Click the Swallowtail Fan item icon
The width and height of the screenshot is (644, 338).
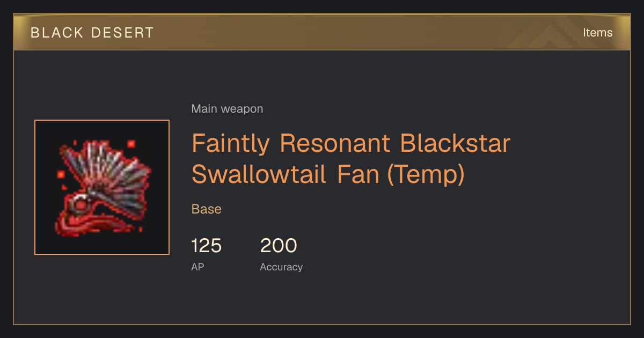click(x=102, y=187)
